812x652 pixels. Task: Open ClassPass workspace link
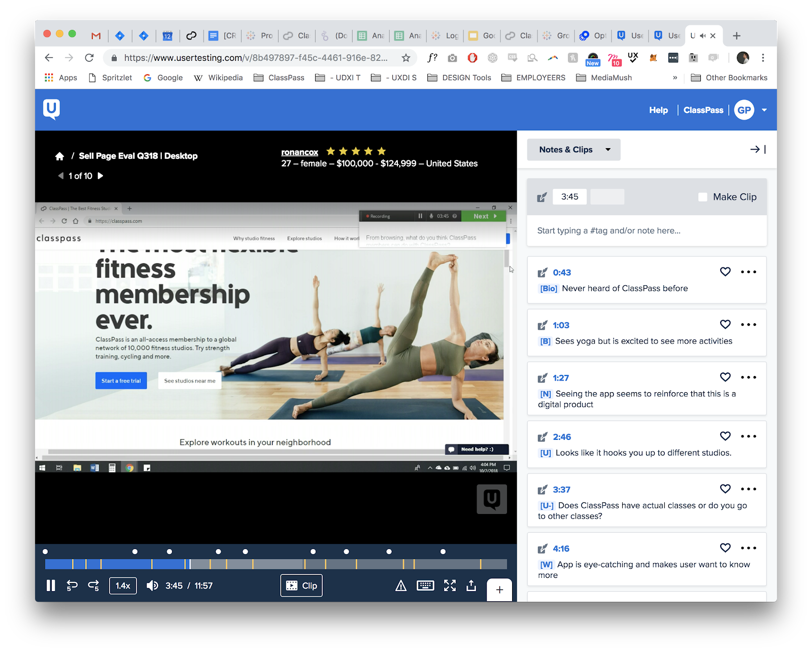pyautogui.click(x=703, y=110)
